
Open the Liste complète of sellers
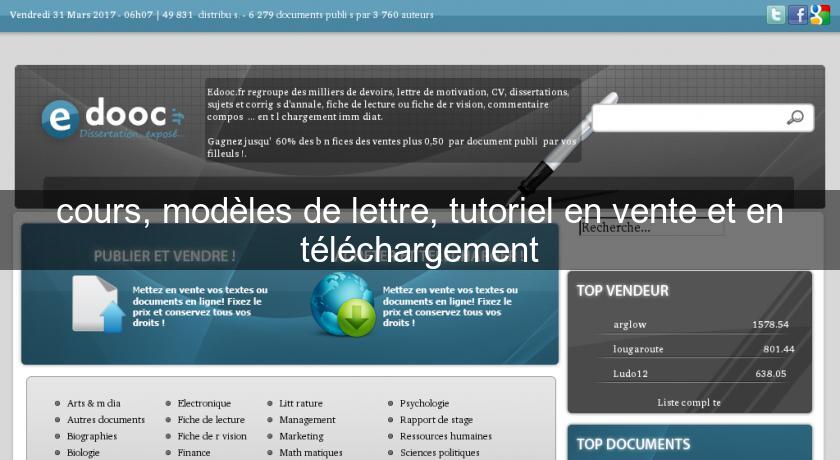tap(689, 403)
